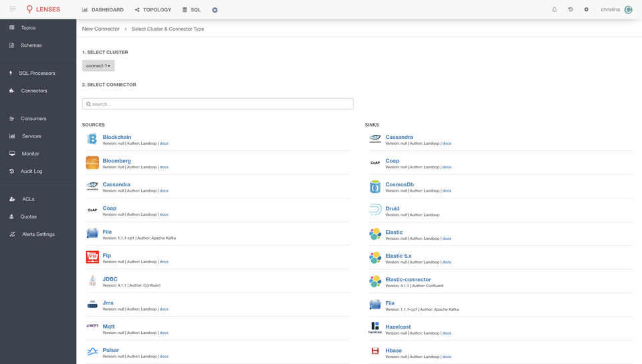642x364 pixels.
Task: Open ACLs in sidebar
Action: pos(28,199)
